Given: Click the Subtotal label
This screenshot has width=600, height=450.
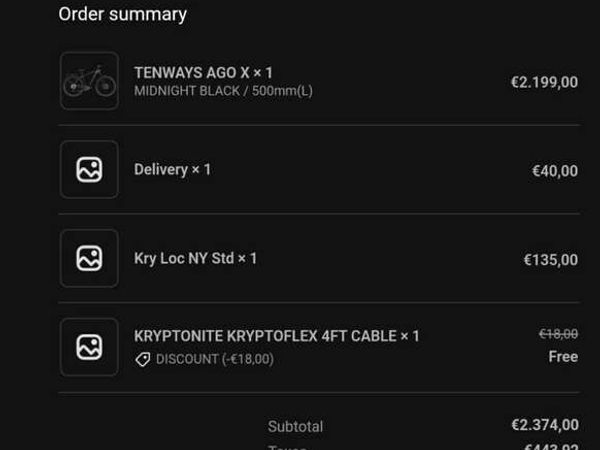Looking at the screenshot, I should 295,426.
